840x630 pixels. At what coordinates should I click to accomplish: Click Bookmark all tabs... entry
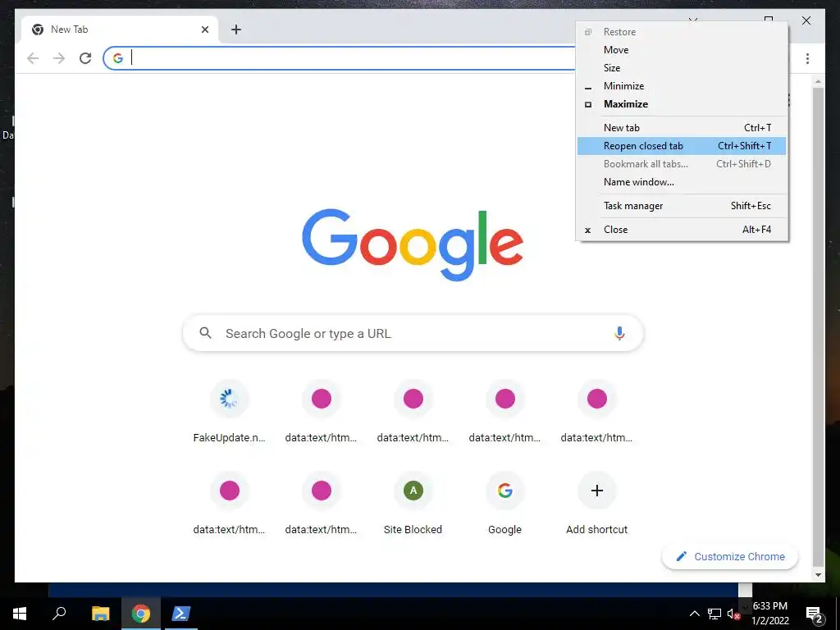[682, 164]
